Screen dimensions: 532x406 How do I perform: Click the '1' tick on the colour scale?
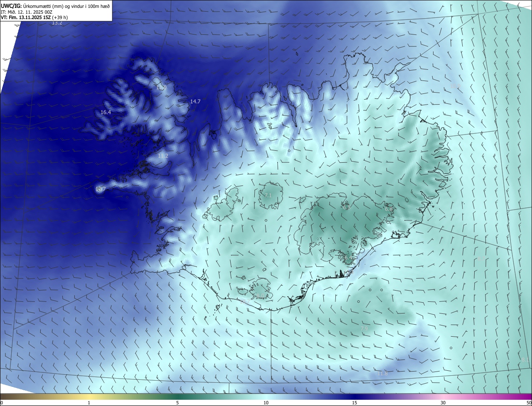[x=89, y=403]
